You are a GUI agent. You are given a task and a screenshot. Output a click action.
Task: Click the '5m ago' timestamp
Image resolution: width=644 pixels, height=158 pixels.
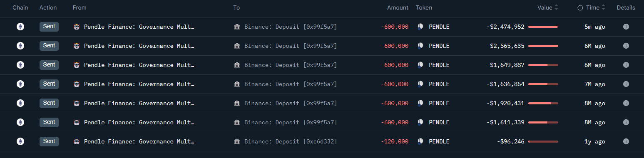coord(594,27)
